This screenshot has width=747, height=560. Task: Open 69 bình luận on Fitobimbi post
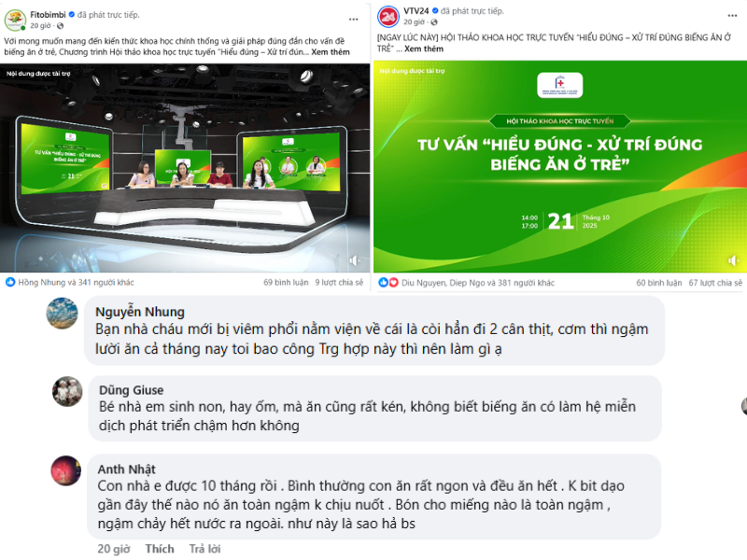click(286, 283)
